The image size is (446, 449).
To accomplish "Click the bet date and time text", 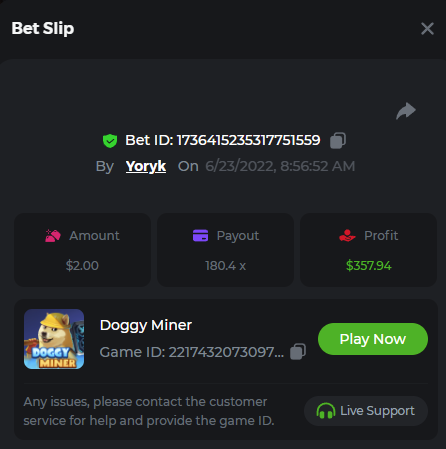I will coord(280,166).
